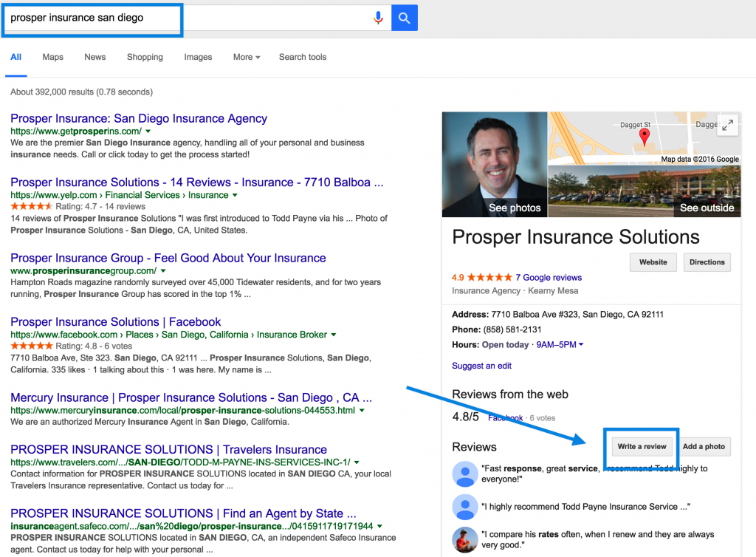Open "Prosper Insurance Group - Feel Good" result

[x=168, y=258]
